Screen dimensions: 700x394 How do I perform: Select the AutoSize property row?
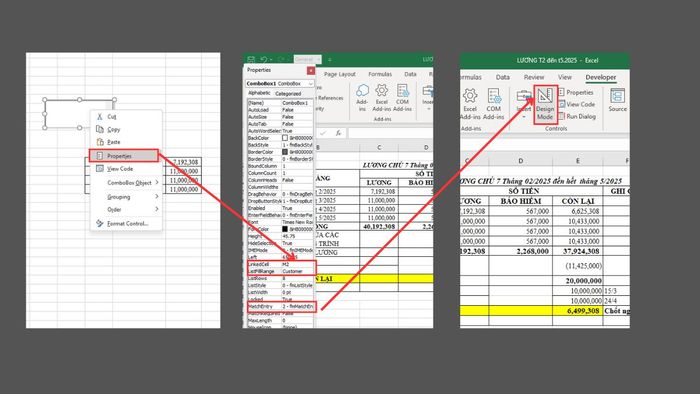pyautogui.click(x=280, y=117)
